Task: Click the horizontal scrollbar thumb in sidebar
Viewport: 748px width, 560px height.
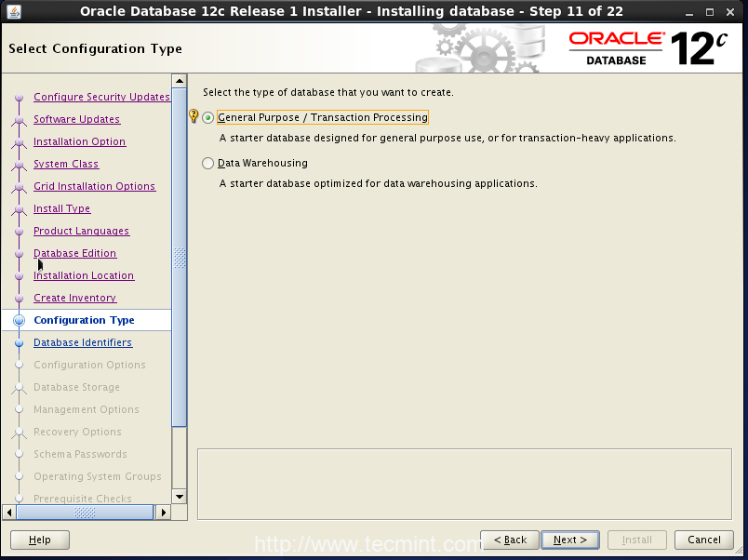Action: coord(85,513)
